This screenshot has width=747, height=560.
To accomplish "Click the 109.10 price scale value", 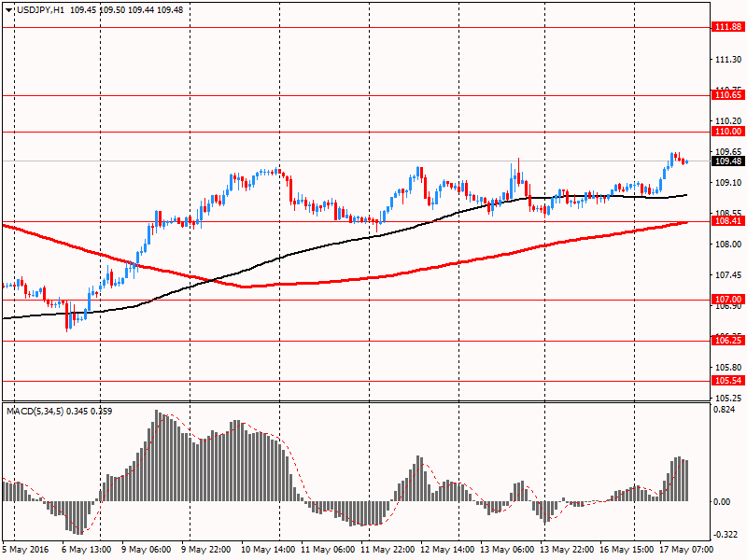I will (x=728, y=183).
